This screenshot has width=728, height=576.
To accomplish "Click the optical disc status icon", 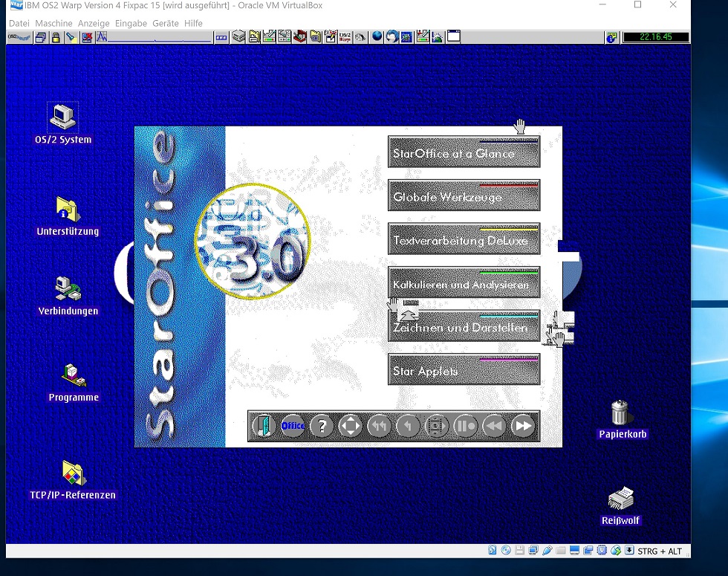I will [x=506, y=551].
